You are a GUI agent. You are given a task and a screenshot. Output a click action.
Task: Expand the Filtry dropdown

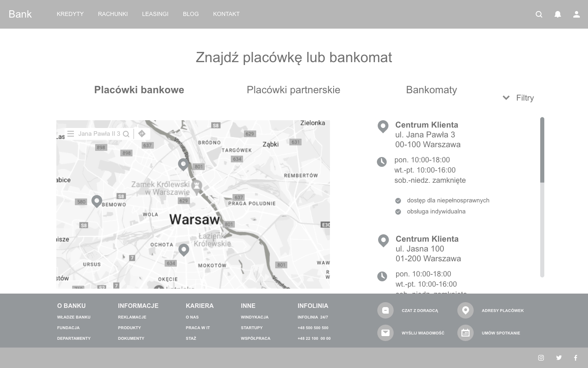[x=518, y=98]
